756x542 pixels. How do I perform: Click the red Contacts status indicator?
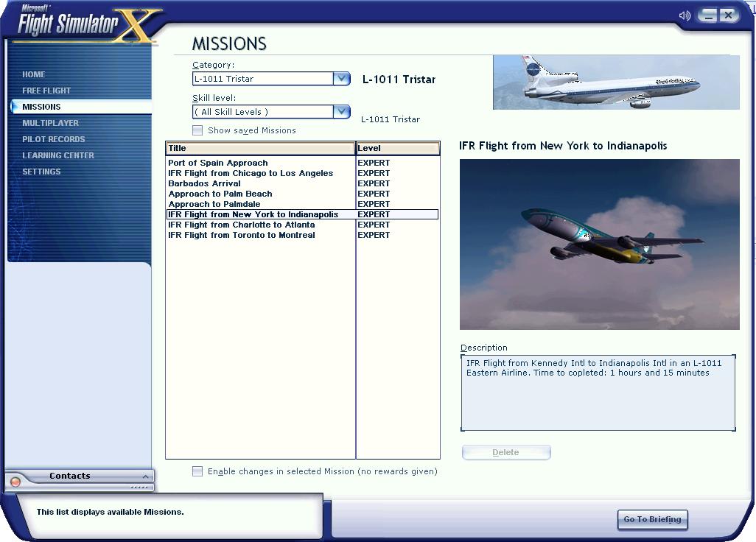(x=15, y=482)
